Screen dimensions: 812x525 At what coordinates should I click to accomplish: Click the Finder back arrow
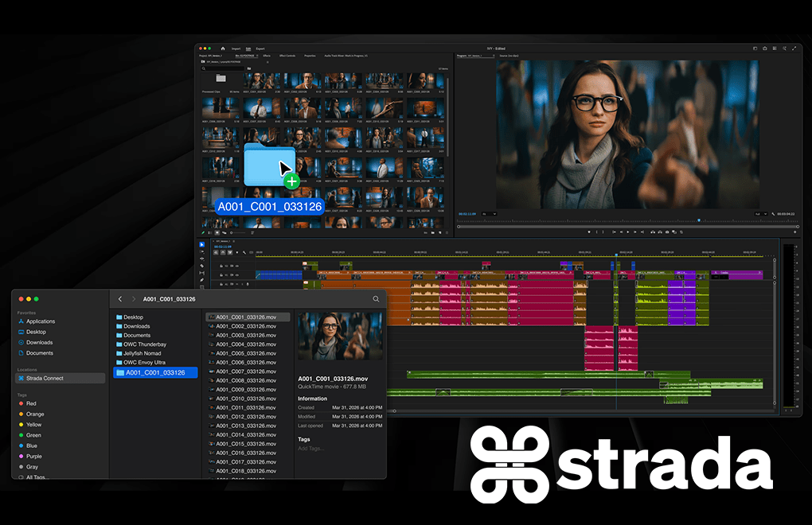click(x=120, y=299)
